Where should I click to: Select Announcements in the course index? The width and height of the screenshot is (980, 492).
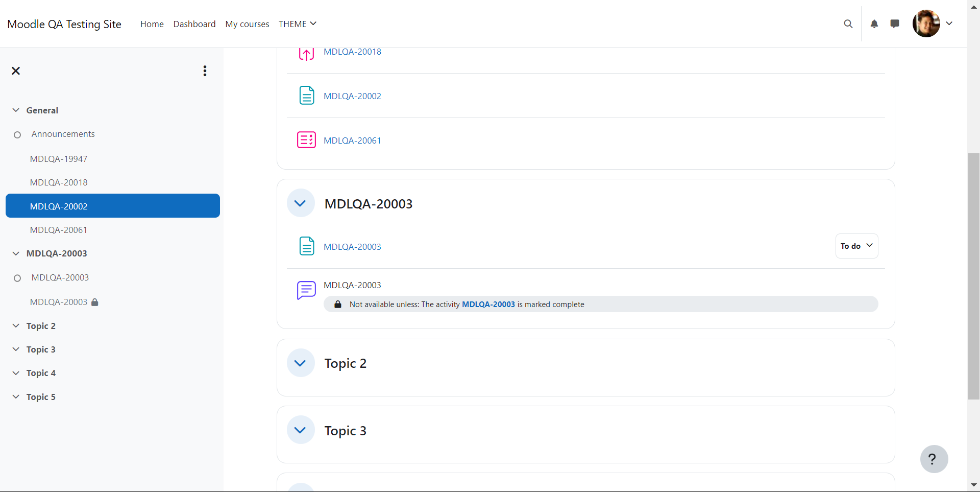(63, 134)
